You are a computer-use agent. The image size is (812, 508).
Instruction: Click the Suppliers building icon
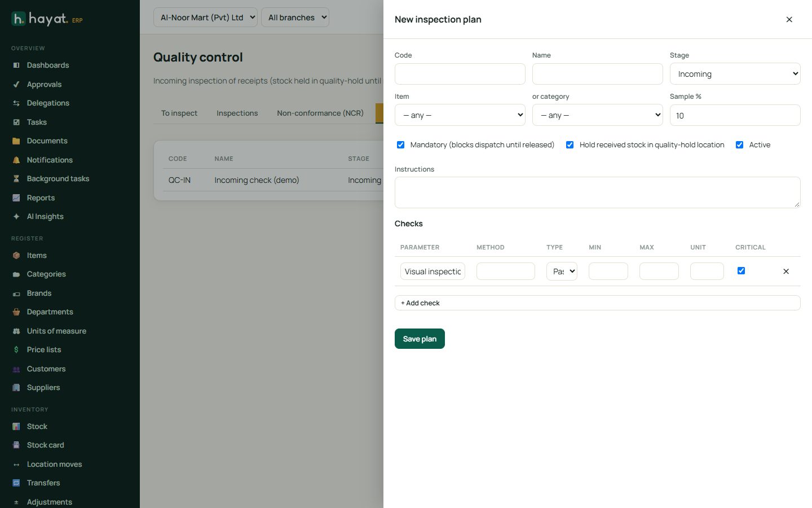[16, 388]
